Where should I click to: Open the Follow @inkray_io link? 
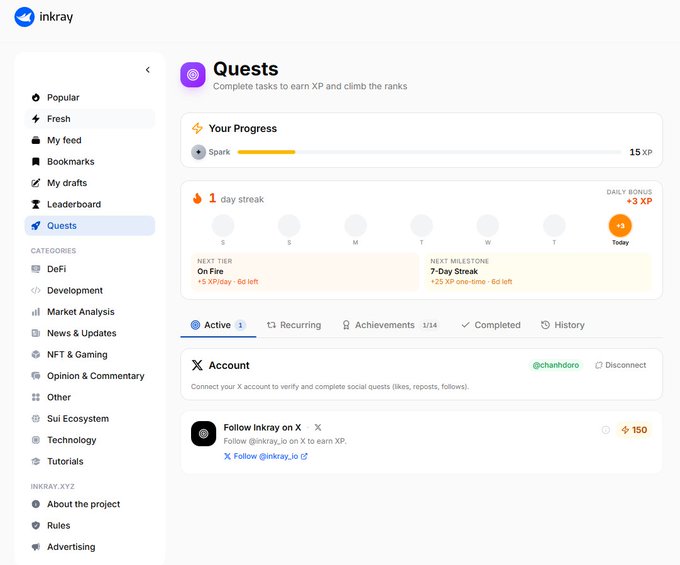[x=266, y=456]
